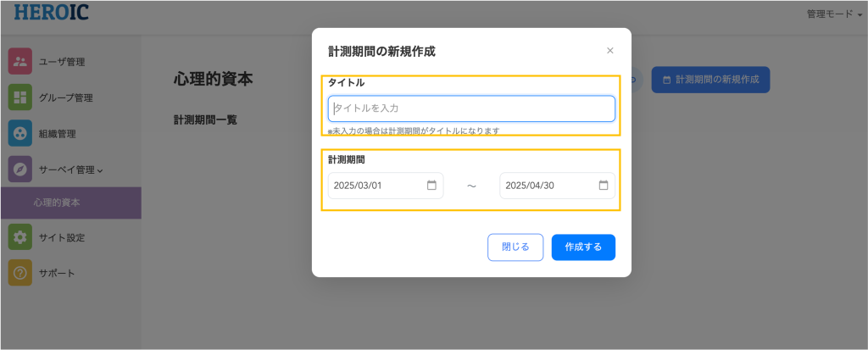Open グループ管理 in the sidebar
The image size is (868, 350).
[x=66, y=97]
